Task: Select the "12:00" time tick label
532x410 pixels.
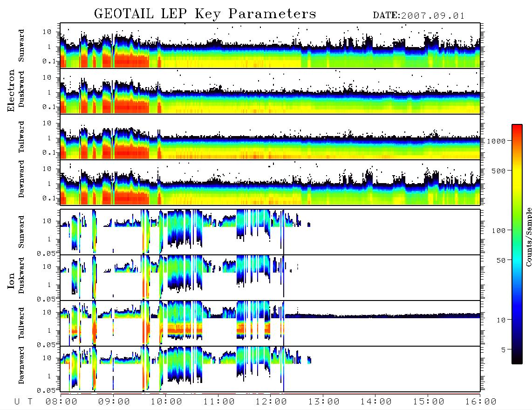Action: tap(271, 402)
